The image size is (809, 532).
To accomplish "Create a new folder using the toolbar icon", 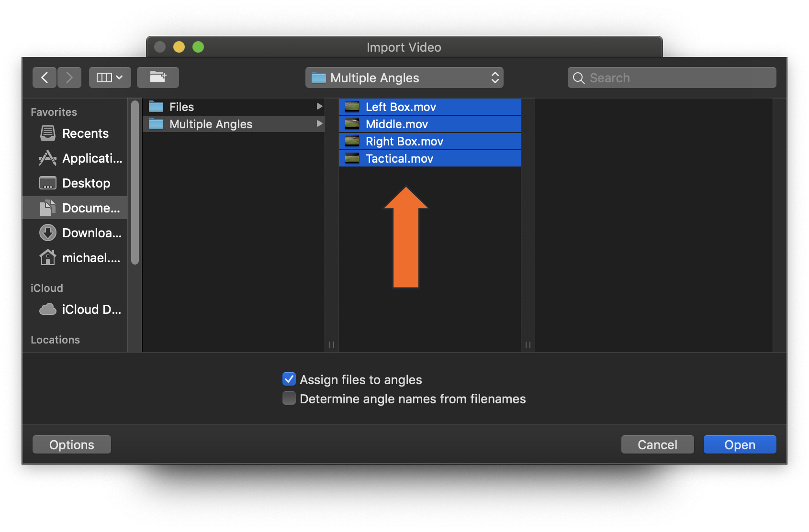I will (158, 77).
